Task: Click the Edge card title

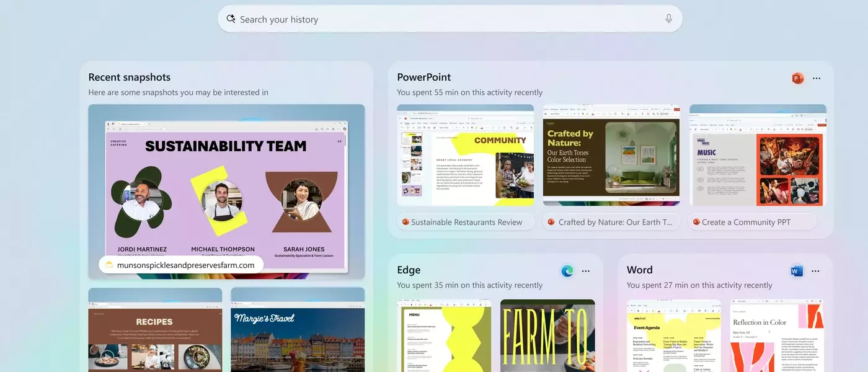Action: click(x=409, y=270)
